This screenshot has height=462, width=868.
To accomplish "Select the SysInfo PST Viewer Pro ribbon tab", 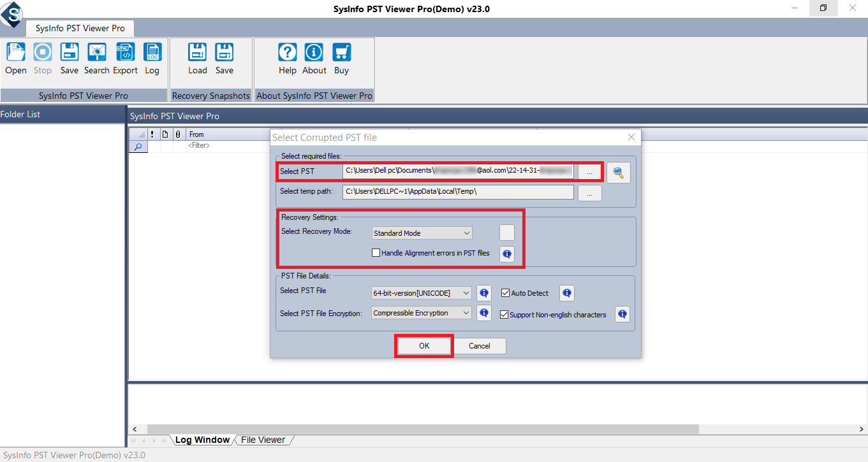I will click(x=80, y=28).
